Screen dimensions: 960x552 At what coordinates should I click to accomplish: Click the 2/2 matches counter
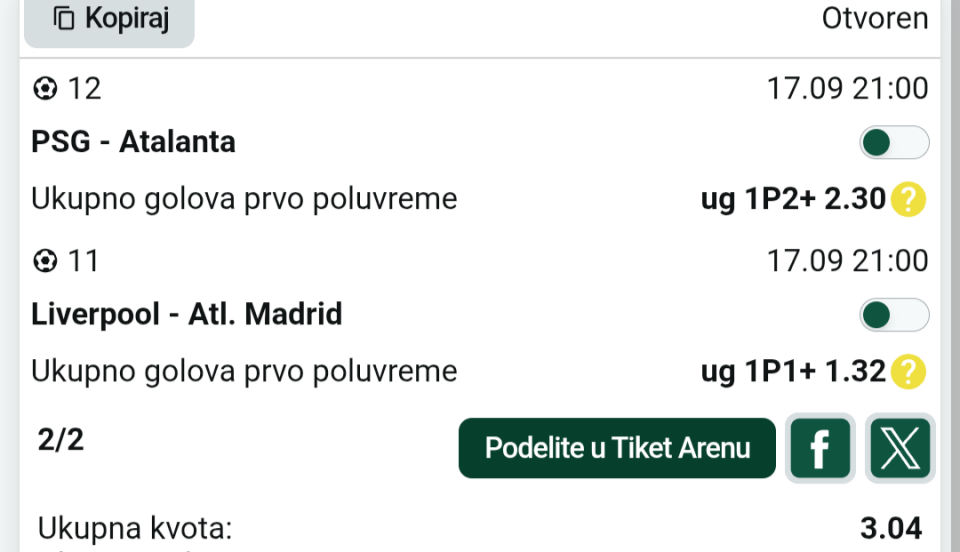(x=61, y=440)
